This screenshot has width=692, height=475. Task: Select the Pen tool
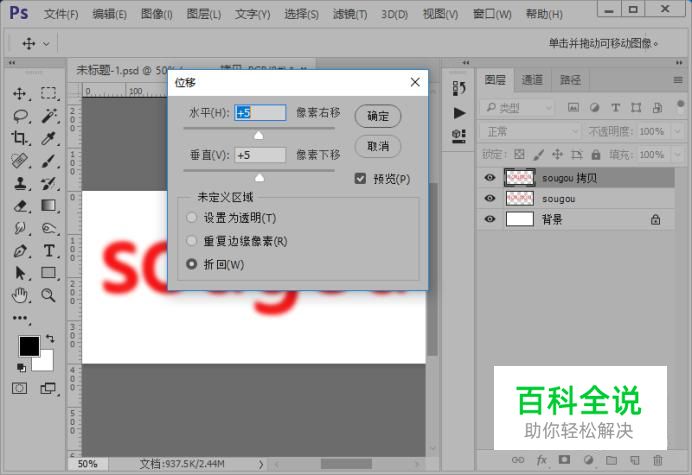[20, 251]
